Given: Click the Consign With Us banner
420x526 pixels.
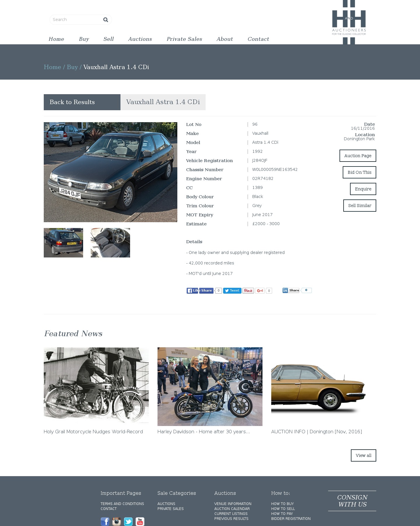Looking at the screenshot, I should coord(352,501).
